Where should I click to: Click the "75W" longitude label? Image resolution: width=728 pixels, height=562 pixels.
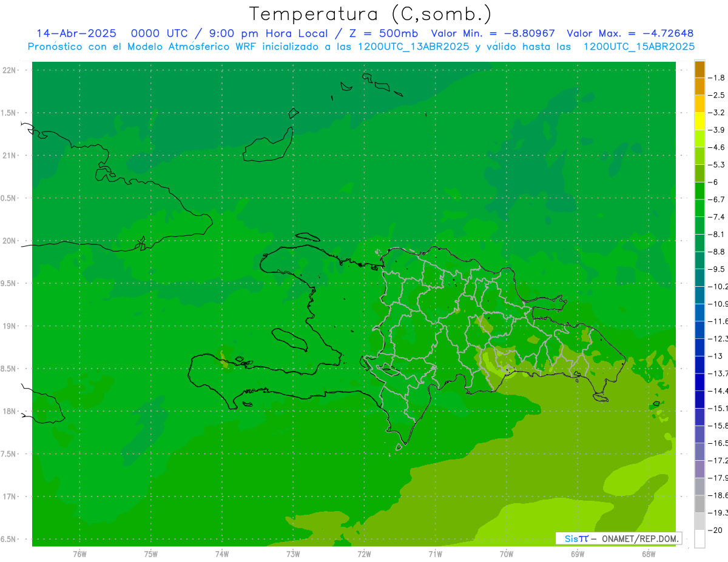click(151, 554)
